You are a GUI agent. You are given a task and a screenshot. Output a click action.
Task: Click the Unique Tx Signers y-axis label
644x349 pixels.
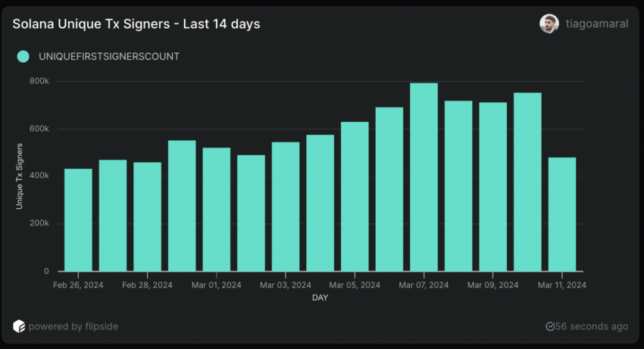[x=20, y=175]
